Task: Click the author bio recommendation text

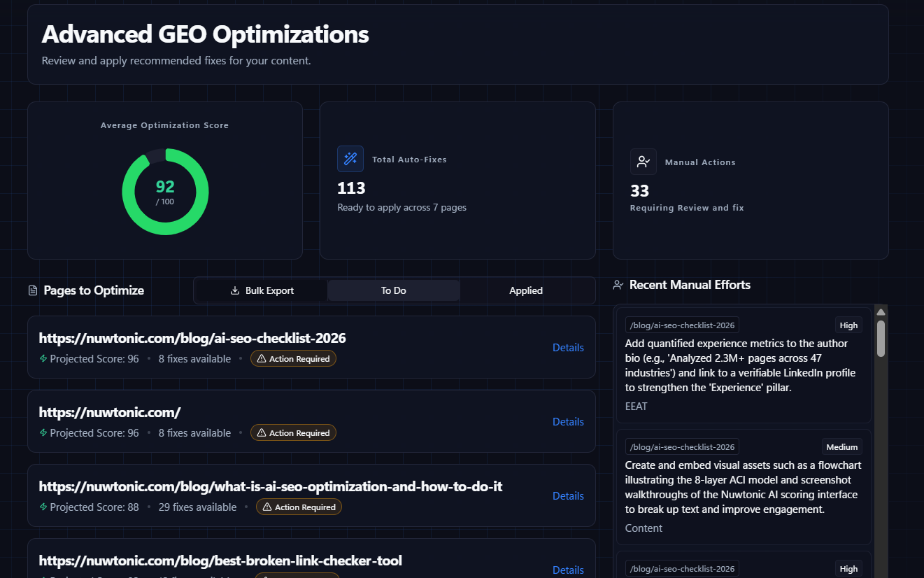Action: [741, 365]
